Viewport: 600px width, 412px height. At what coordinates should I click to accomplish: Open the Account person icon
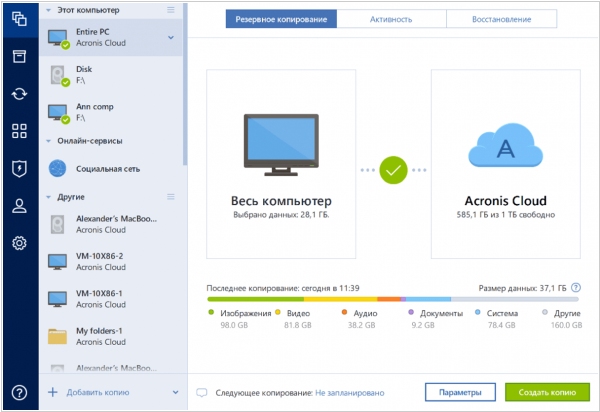point(19,206)
